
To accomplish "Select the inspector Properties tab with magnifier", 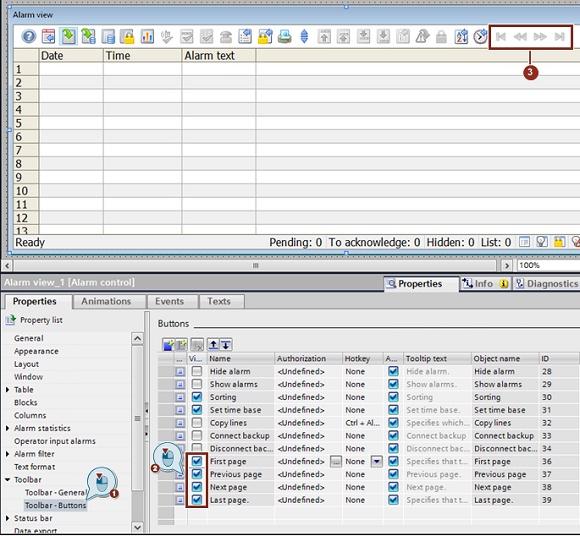I will click(x=421, y=284).
